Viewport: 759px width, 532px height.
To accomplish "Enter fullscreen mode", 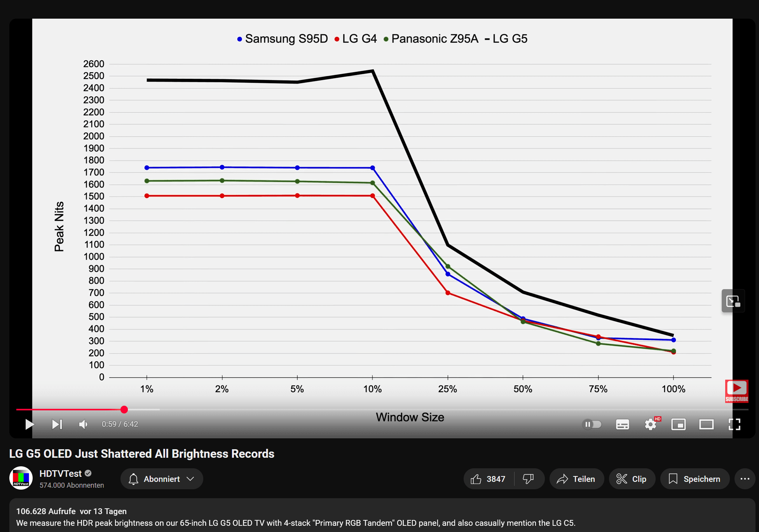I will pyautogui.click(x=734, y=424).
